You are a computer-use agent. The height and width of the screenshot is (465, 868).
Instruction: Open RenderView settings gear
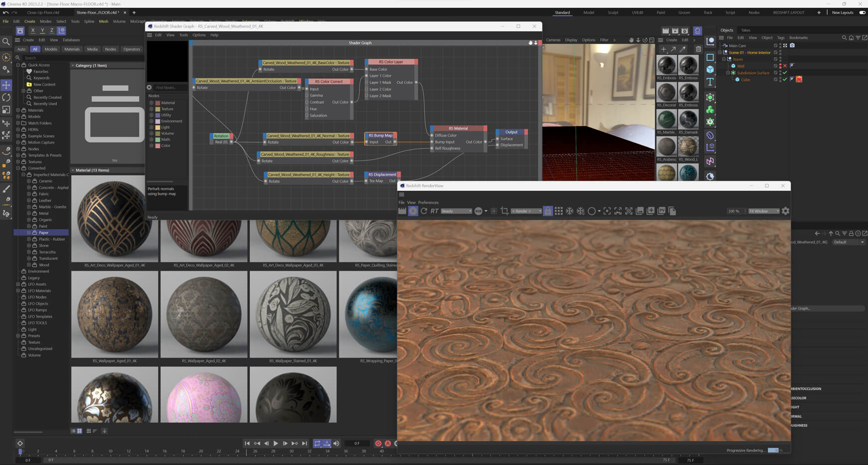[x=786, y=211]
